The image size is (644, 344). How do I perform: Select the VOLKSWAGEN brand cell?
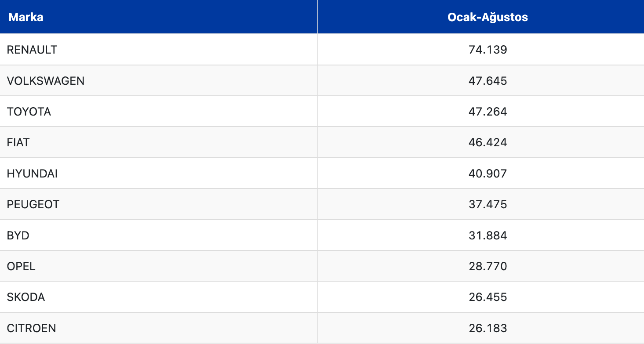point(46,81)
